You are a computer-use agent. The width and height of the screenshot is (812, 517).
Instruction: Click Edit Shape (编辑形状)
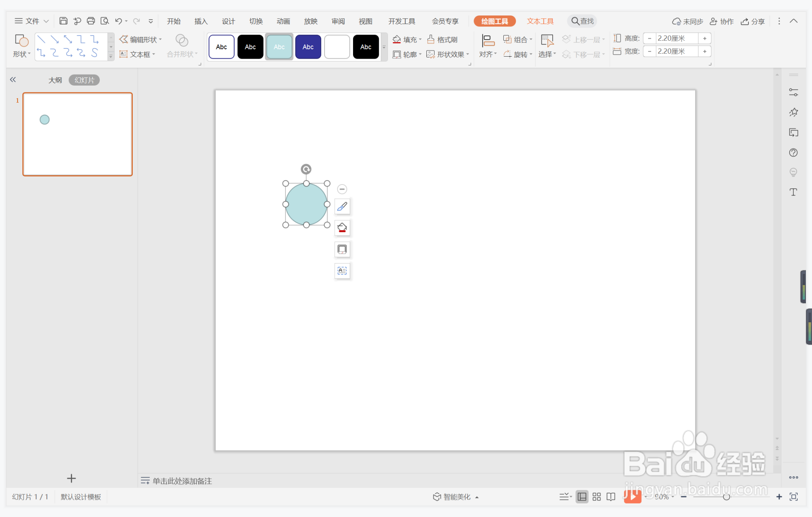(140, 40)
